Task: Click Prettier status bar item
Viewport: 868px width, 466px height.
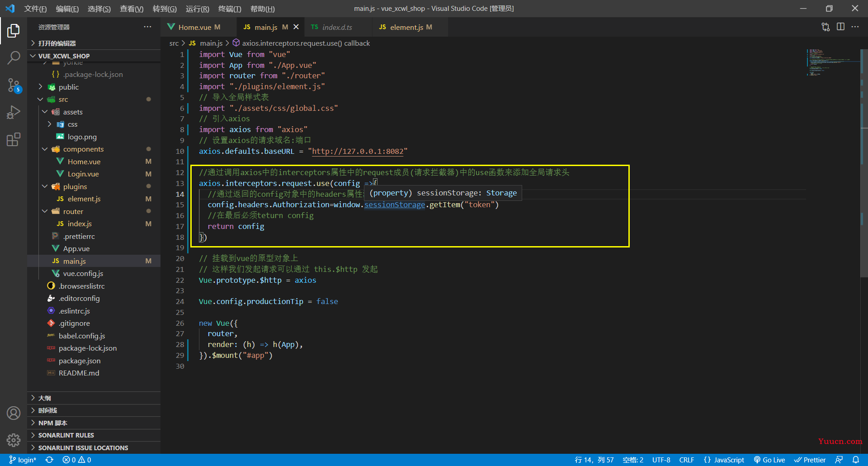Action: pos(810,460)
